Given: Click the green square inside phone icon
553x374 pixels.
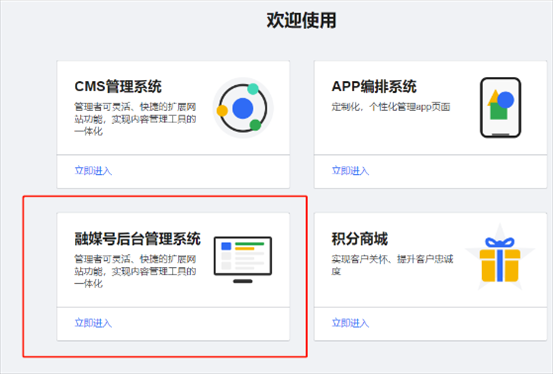Looking at the screenshot, I should coord(499,111).
